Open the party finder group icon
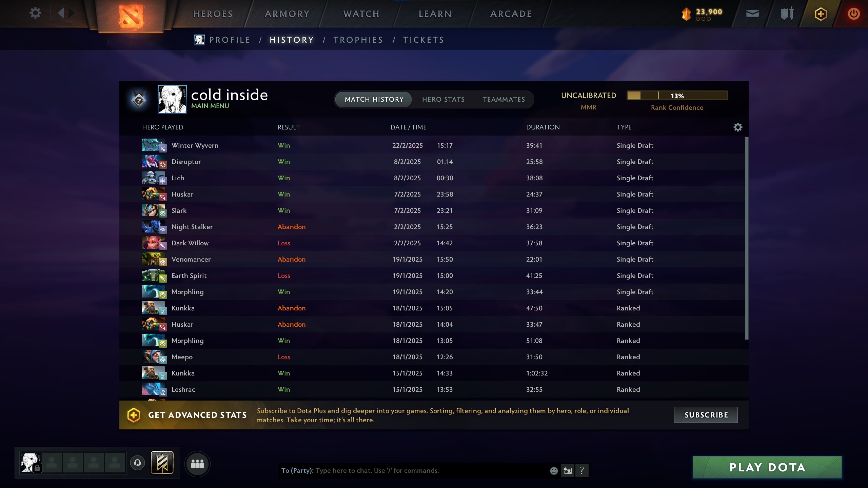The image size is (868, 488). point(197,464)
